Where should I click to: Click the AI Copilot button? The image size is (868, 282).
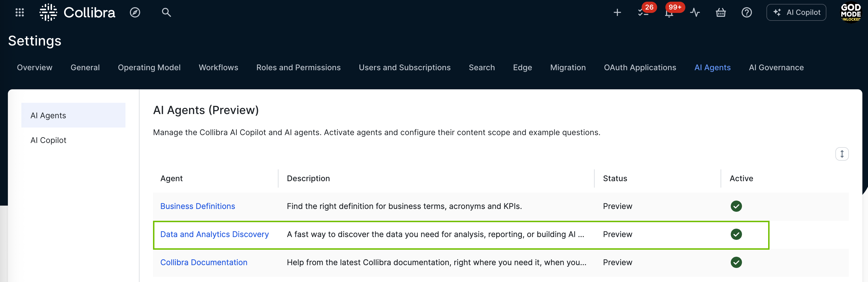click(x=796, y=12)
